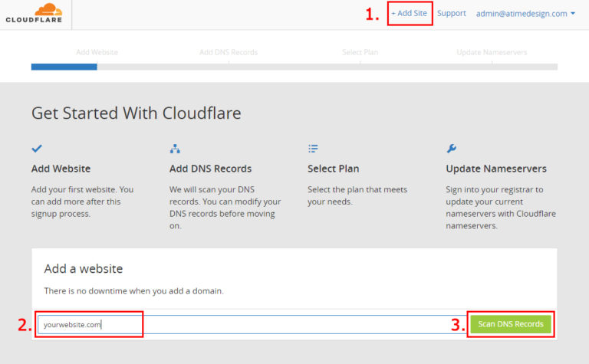Image resolution: width=589 pixels, height=364 pixels.
Task: Select the Select Plan progress step
Action: click(360, 52)
